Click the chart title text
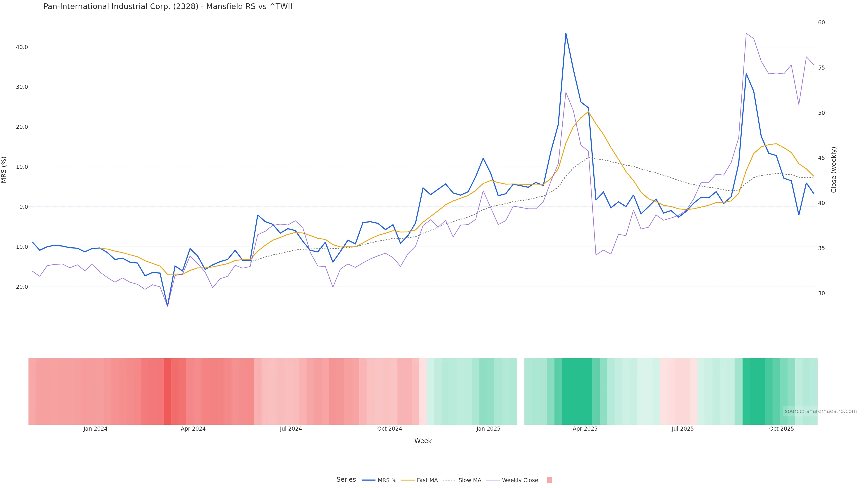Screen dimensions: 868x488 click(x=168, y=6)
